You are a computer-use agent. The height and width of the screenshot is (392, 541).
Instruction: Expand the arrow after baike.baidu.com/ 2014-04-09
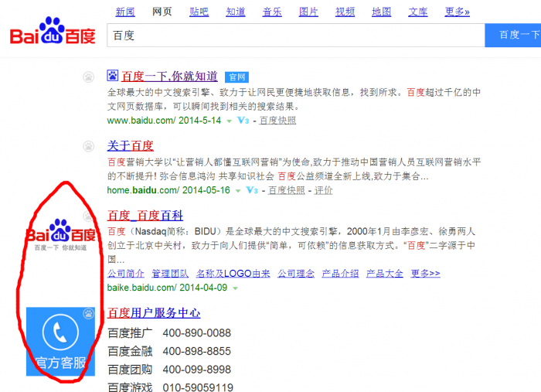pyautogui.click(x=235, y=288)
